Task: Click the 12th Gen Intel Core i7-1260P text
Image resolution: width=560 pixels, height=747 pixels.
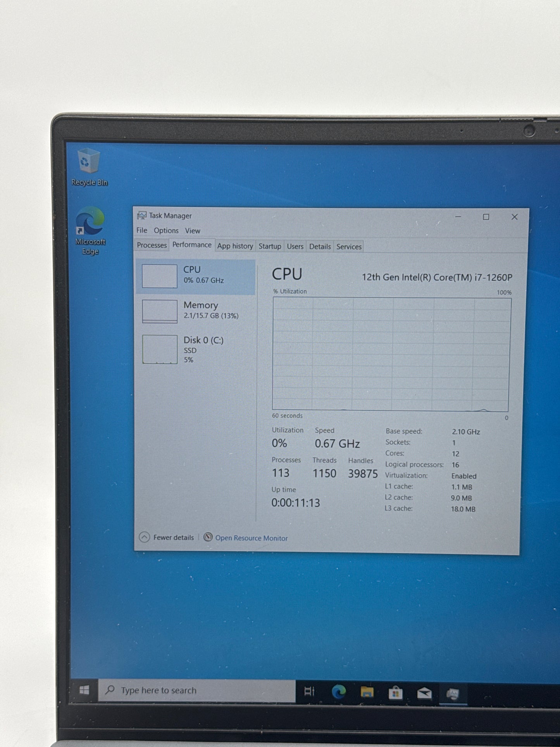Action: [437, 278]
